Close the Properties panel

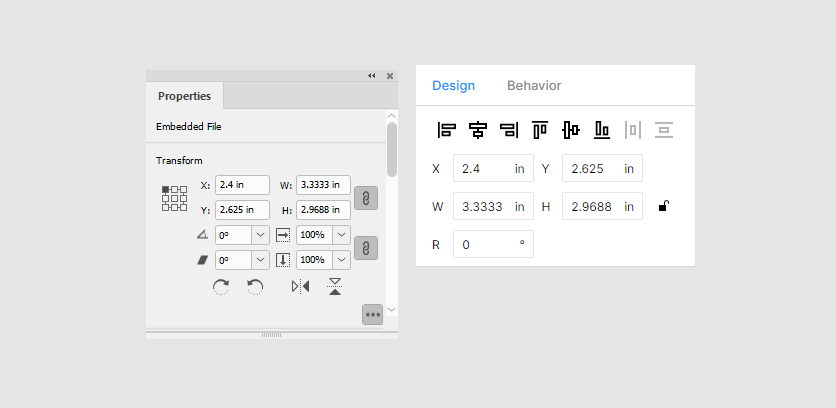click(390, 76)
